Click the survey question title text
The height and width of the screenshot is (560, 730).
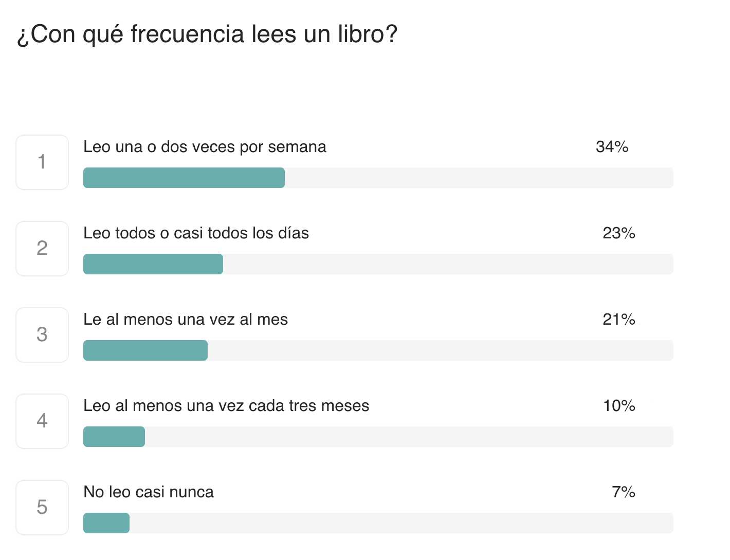click(x=207, y=34)
